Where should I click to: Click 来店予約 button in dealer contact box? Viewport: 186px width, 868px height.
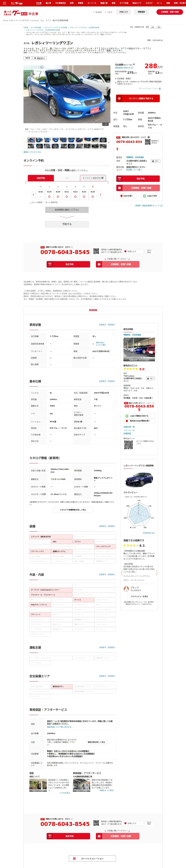coord(138,179)
